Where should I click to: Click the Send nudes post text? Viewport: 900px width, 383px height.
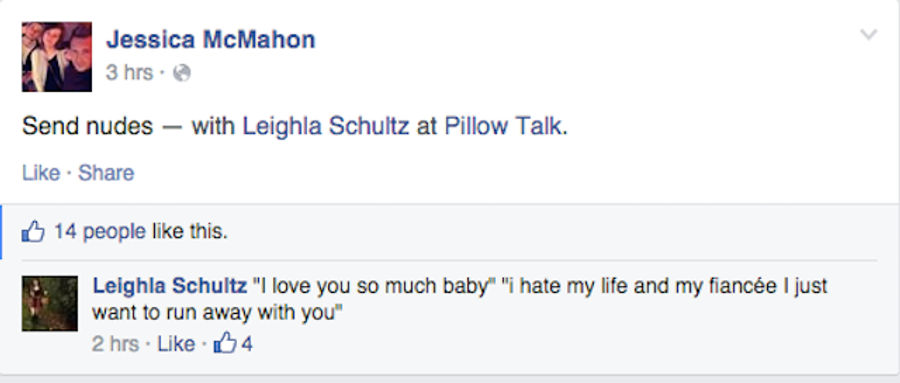[87, 126]
